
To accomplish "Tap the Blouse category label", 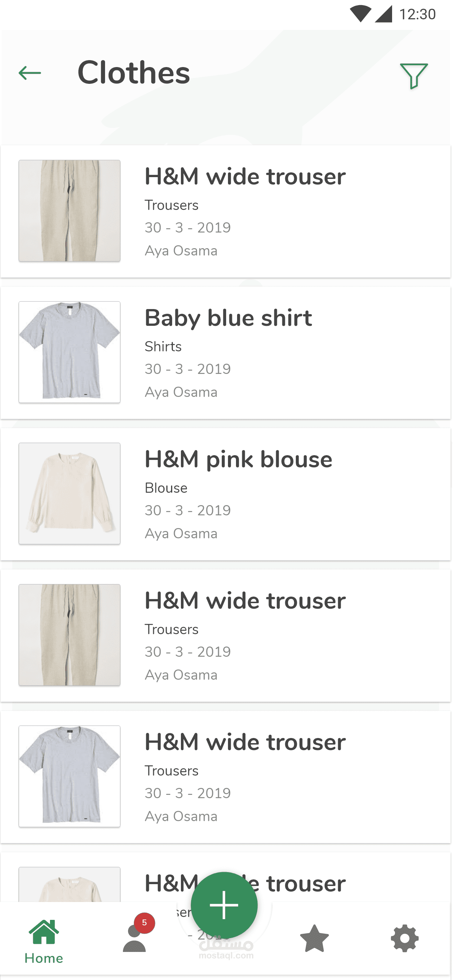I will (x=166, y=488).
